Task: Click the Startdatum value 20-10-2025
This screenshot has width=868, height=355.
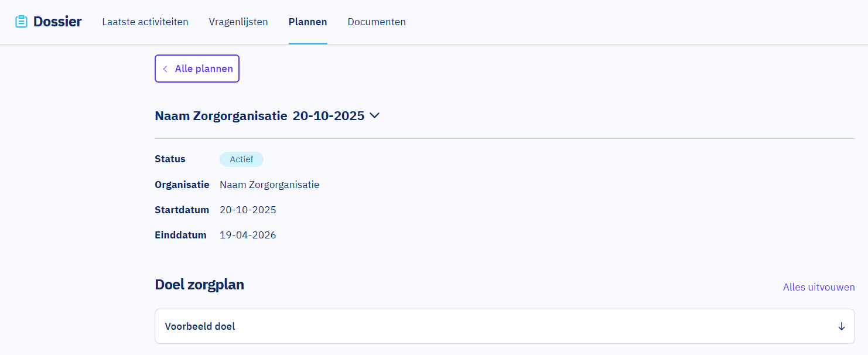Action: click(x=248, y=210)
